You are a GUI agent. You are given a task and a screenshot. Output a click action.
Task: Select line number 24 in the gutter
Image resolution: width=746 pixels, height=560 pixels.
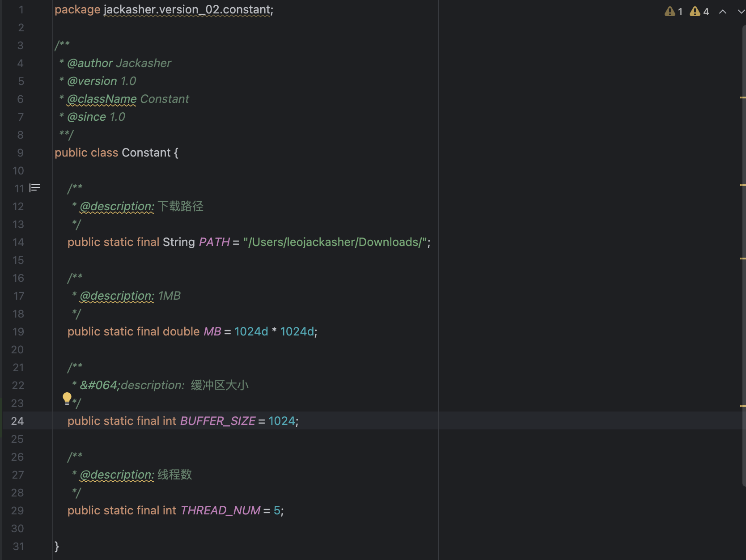pyautogui.click(x=17, y=421)
